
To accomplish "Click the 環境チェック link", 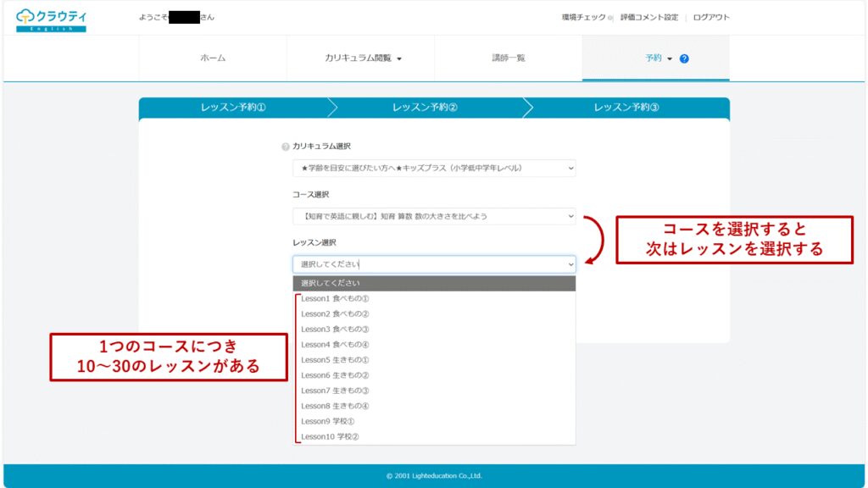I will [583, 18].
